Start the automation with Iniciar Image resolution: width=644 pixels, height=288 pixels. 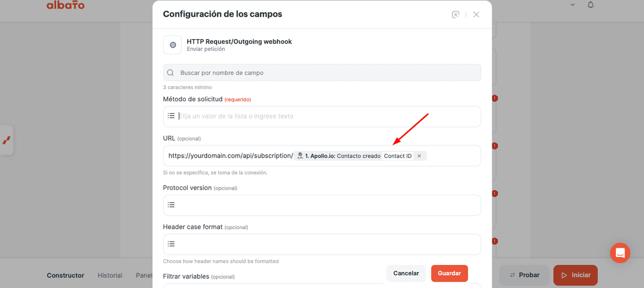(x=575, y=275)
